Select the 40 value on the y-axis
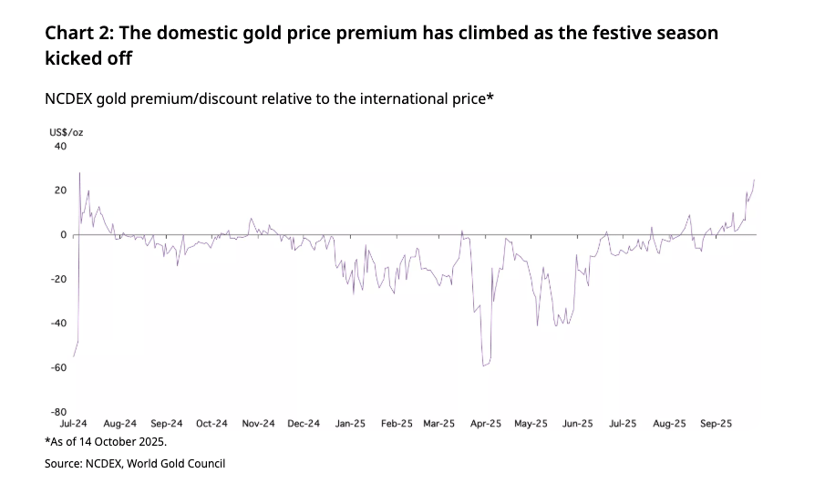The image size is (835, 504). point(60,146)
